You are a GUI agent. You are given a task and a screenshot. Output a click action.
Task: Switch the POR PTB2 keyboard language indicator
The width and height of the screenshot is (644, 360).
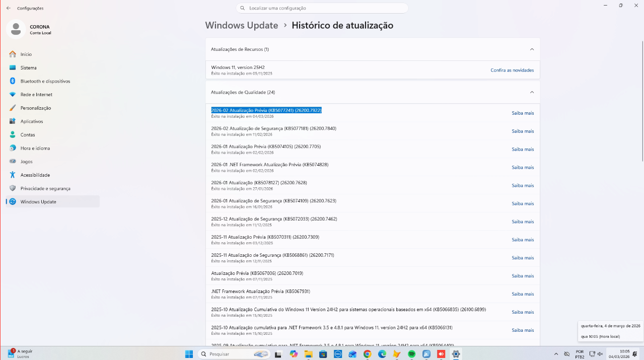click(x=580, y=354)
